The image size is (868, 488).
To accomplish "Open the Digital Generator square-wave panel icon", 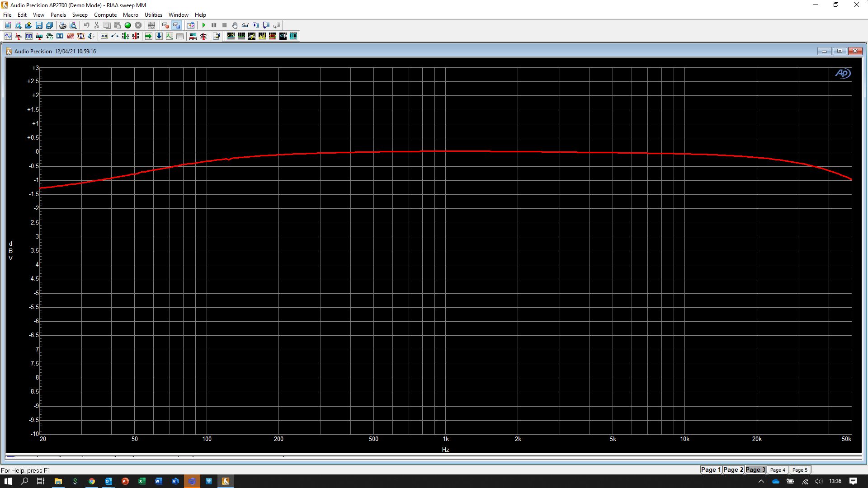I will [29, 36].
